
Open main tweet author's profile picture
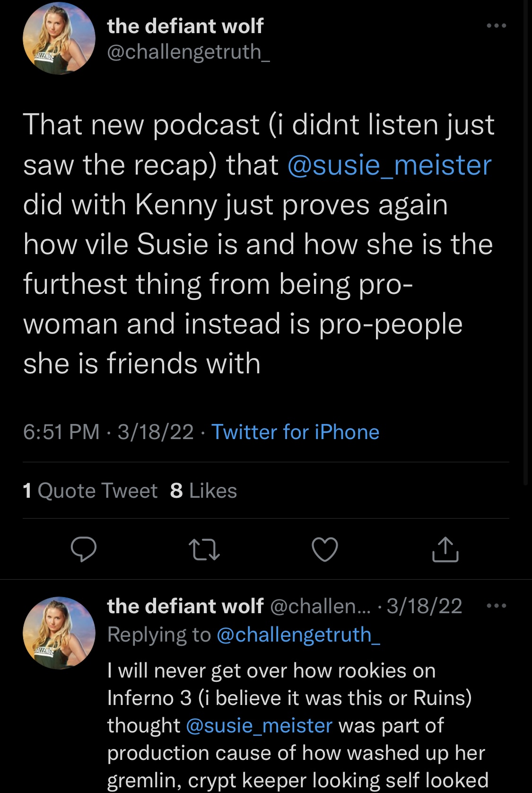tap(59, 38)
